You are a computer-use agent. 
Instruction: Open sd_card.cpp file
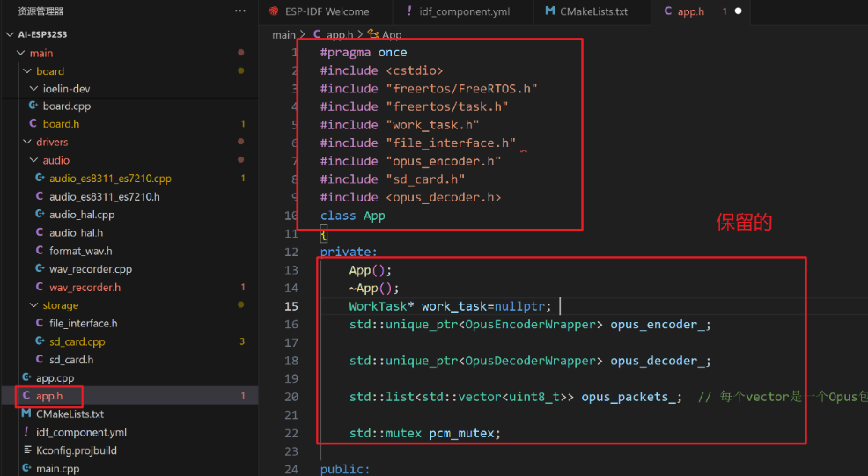[77, 341]
